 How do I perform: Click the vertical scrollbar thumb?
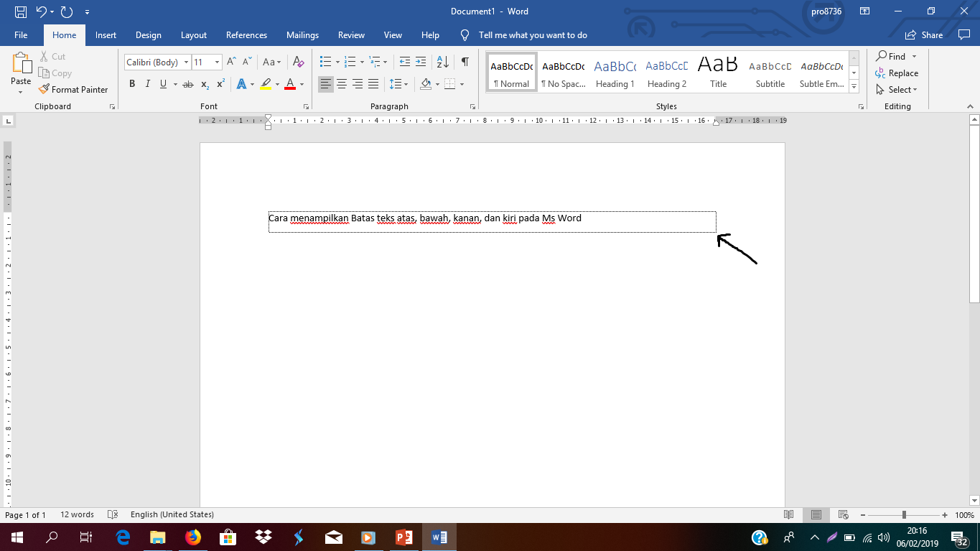coord(974,214)
